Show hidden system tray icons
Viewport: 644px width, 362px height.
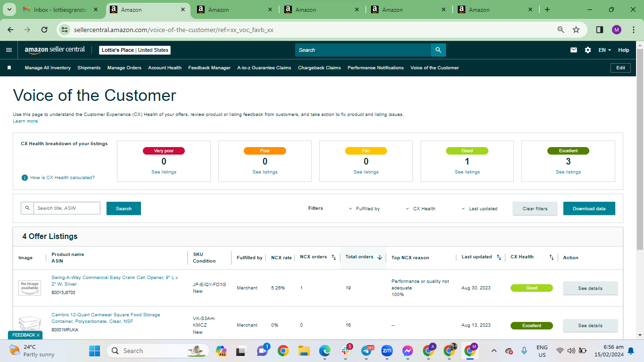click(x=494, y=351)
